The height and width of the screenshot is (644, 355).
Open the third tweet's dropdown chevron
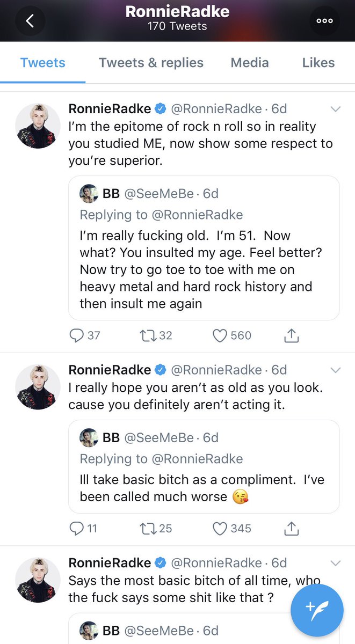(x=336, y=563)
